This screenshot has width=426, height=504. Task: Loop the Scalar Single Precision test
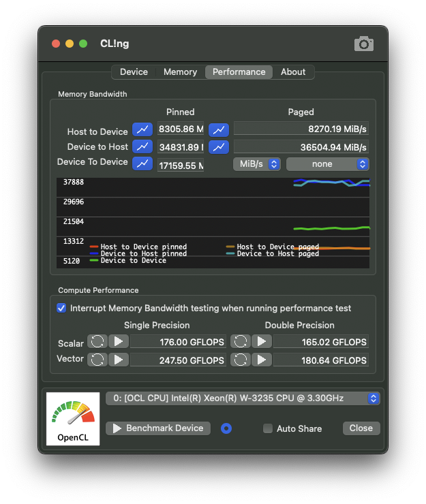98,341
